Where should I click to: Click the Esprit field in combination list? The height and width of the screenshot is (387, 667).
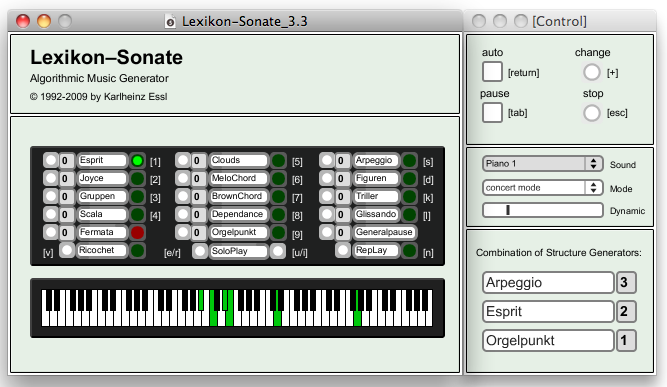[548, 311]
